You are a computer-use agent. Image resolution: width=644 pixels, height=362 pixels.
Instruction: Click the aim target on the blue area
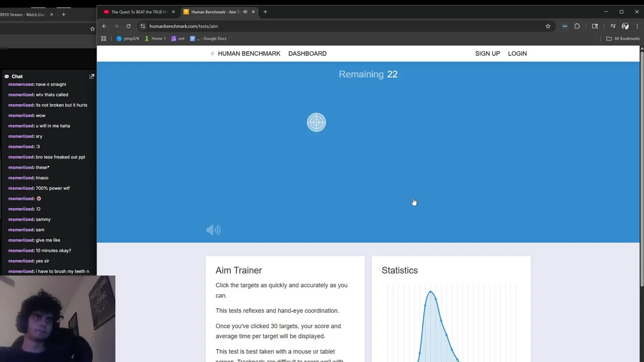tap(316, 122)
